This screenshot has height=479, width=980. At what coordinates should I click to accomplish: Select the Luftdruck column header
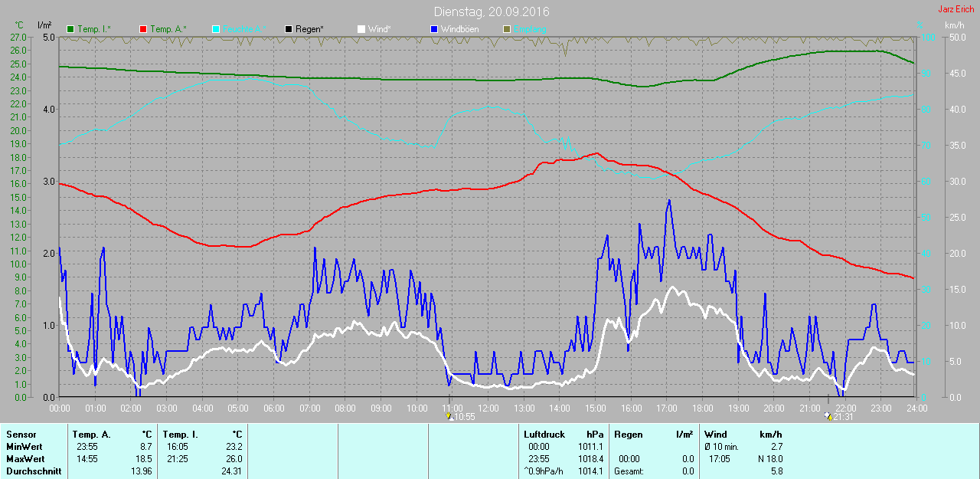point(544,435)
